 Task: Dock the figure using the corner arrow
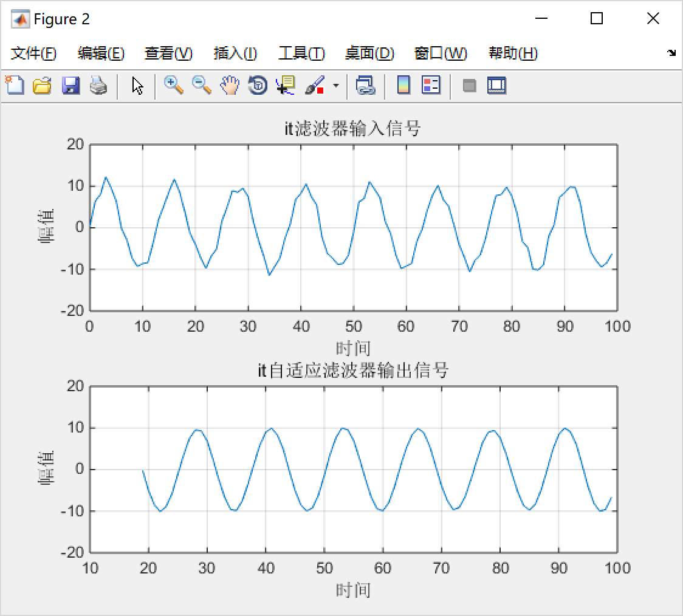[x=673, y=53]
